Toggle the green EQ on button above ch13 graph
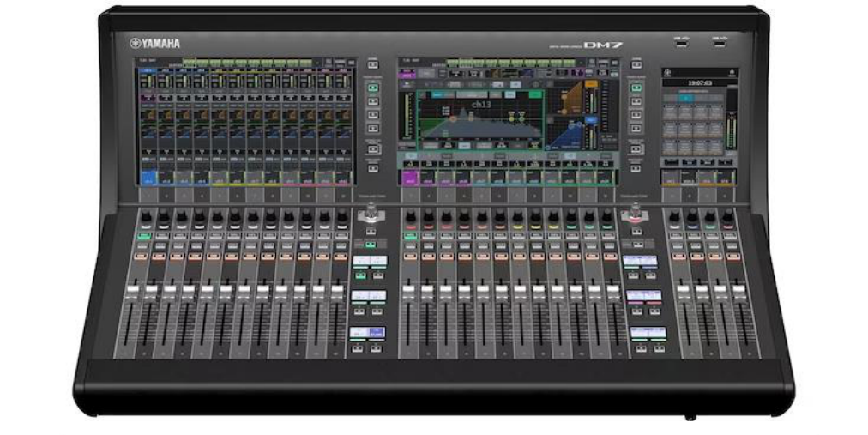868x435 pixels. (x=534, y=94)
